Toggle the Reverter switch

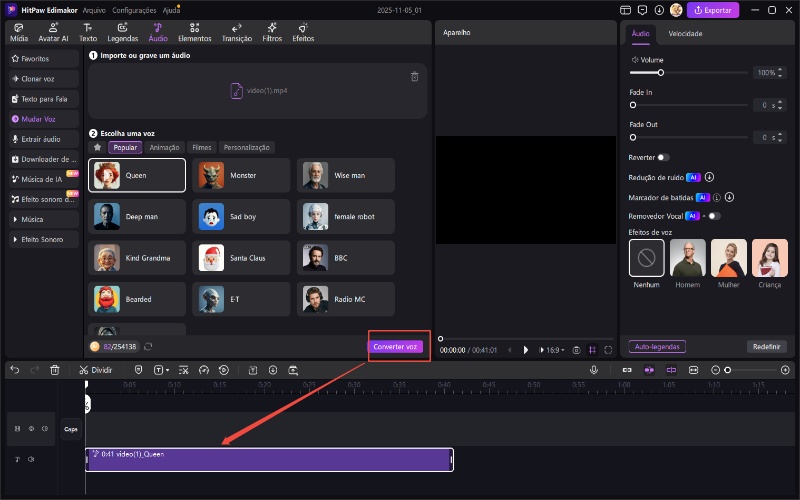[x=663, y=157]
